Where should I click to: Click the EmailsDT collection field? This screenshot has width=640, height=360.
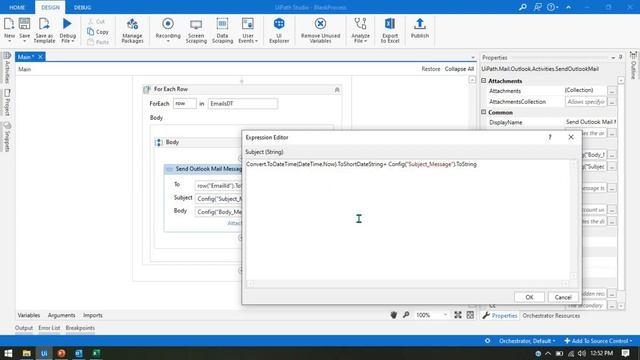click(243, 104)
